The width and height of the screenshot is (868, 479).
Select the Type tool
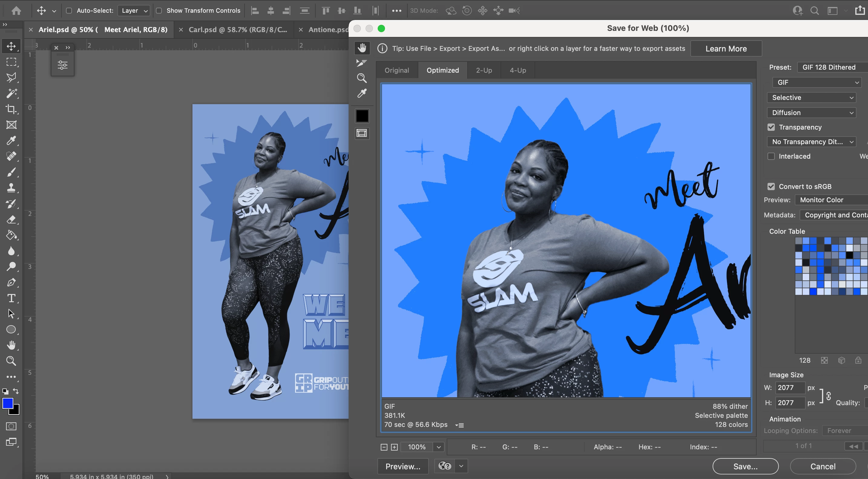11,298
